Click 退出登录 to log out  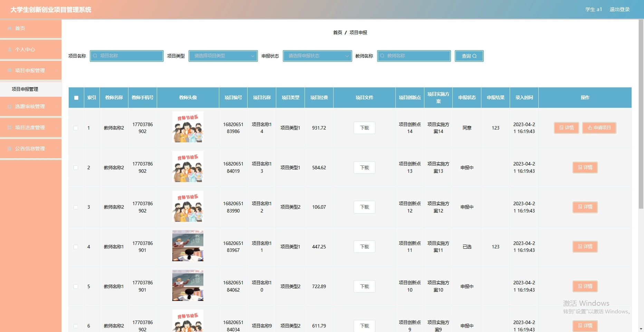pyautogui.click(x=619, y=9)
